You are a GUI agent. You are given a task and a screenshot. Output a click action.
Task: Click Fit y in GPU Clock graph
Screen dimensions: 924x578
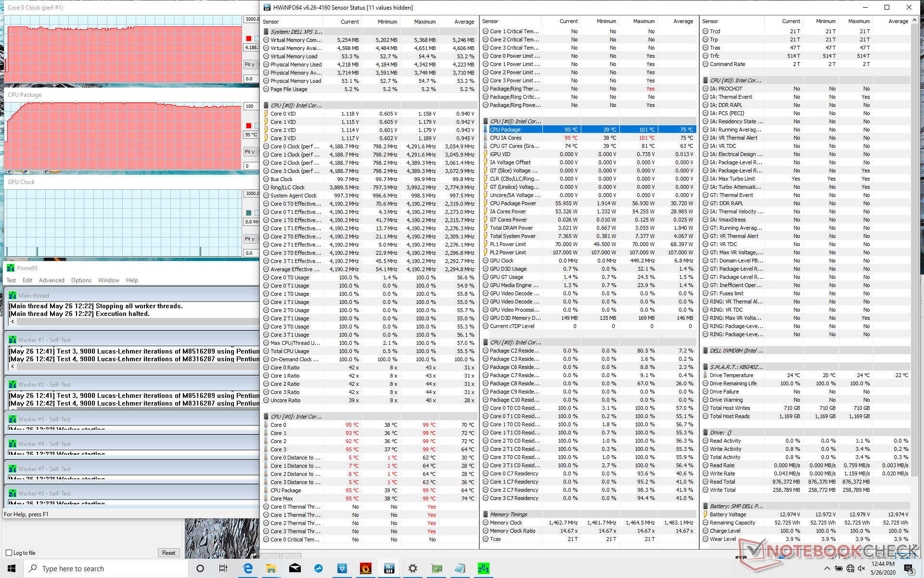pyautogui.click(x=249, y=239)
